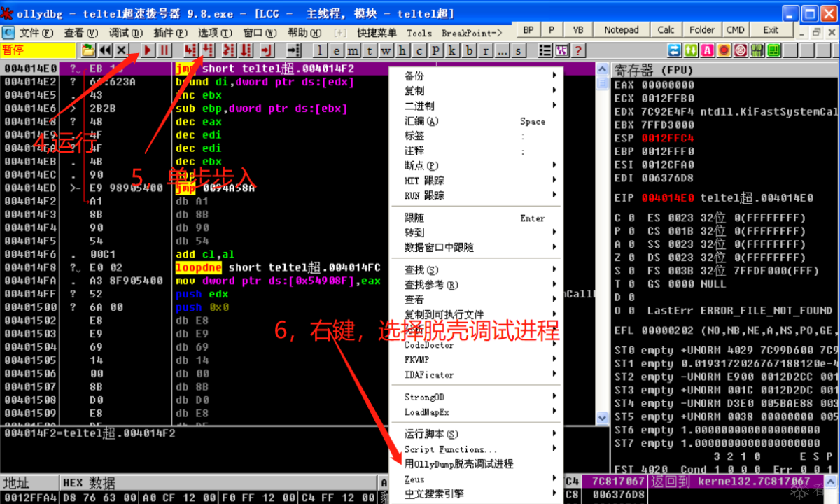The width and height of the screenshot is (840, 504).
Task: Open the 插件(P) menu
Action: click(170, 33)
